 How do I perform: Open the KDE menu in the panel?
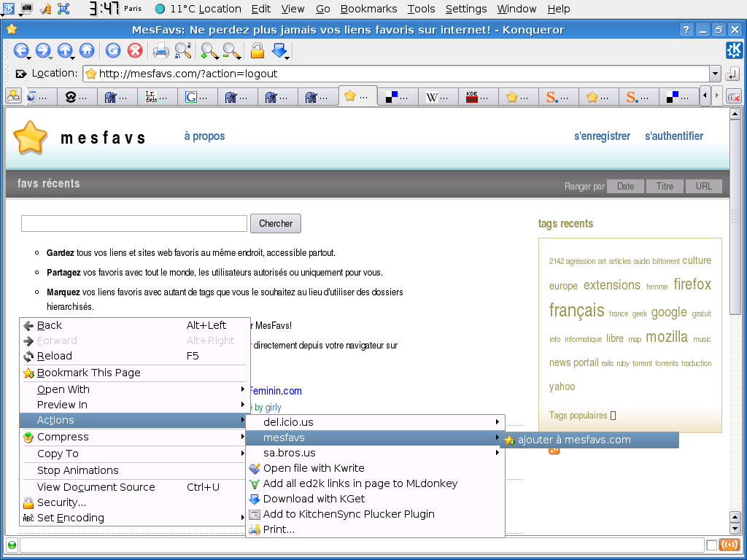tap(8, 8)
